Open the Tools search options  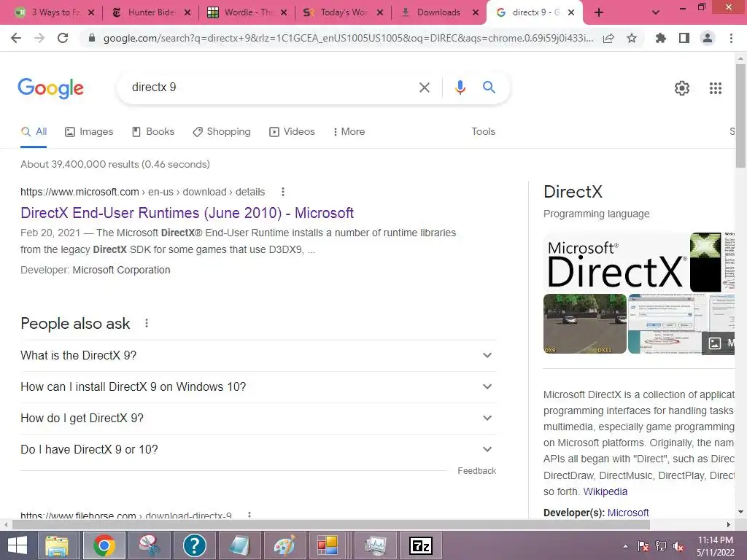tap(483, 132)
